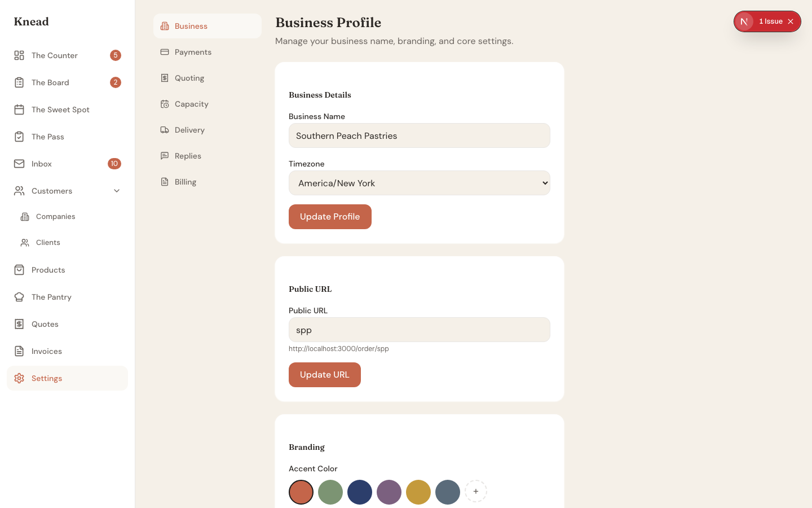Viewport: 812px width, 508px height.
Task: Select The Board clipboard icon
Action: pos(19,82)
